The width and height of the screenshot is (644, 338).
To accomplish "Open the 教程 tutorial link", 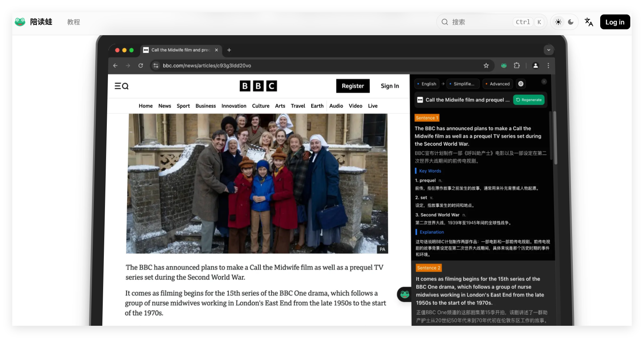I will [73, 22].
